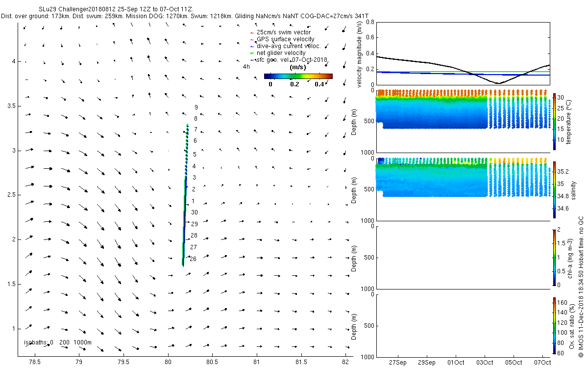Click the velocity (m/s) color bar
This screenshot has height=368, width=588.
298,76
